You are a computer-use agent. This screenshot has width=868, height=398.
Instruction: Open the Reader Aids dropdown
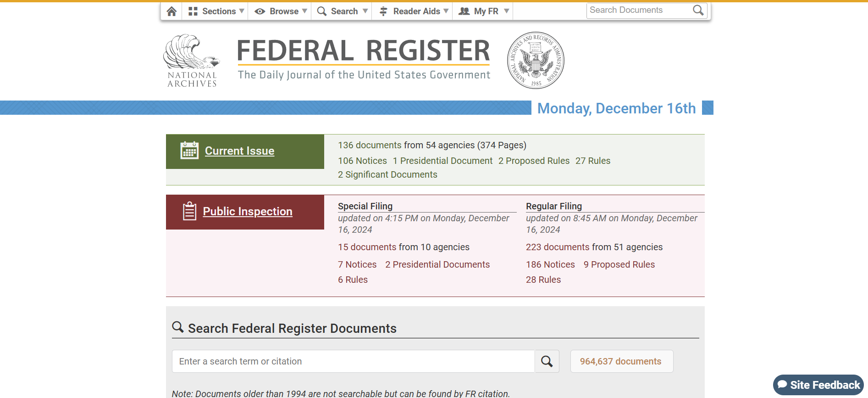(412, 11)
